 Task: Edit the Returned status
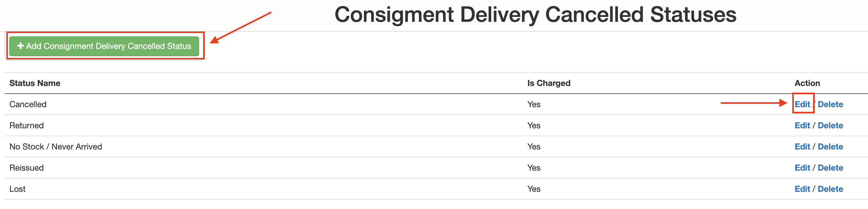[x=803, y=125]
